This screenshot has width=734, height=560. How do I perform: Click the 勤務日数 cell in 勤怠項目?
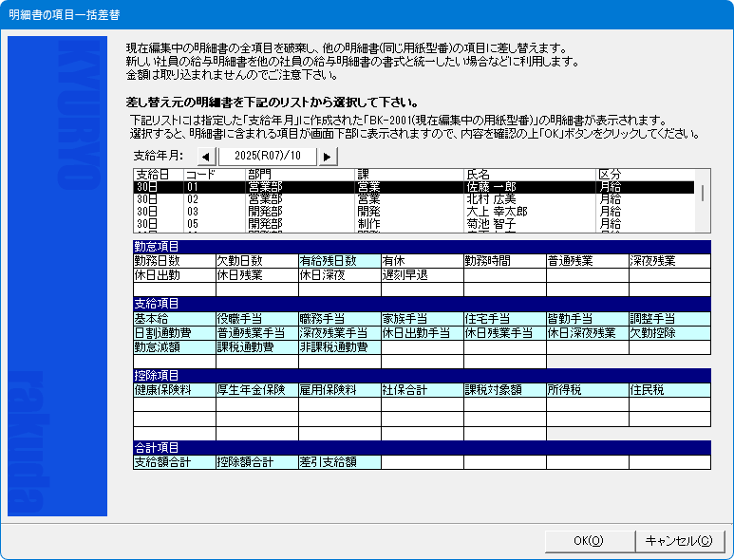[174, 260]
